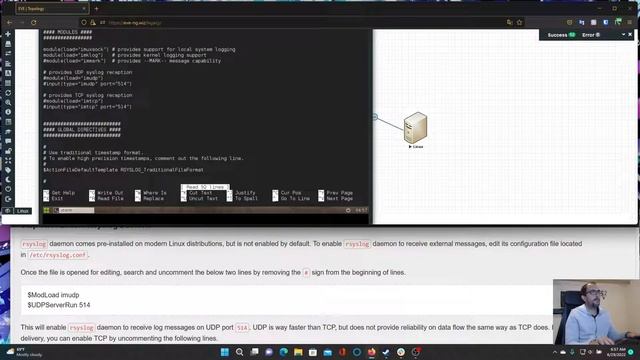The width and height of the screenshot is (640, 360).
Task: Open the Status info icon in sidebar
Action: (x=8, y=112)
